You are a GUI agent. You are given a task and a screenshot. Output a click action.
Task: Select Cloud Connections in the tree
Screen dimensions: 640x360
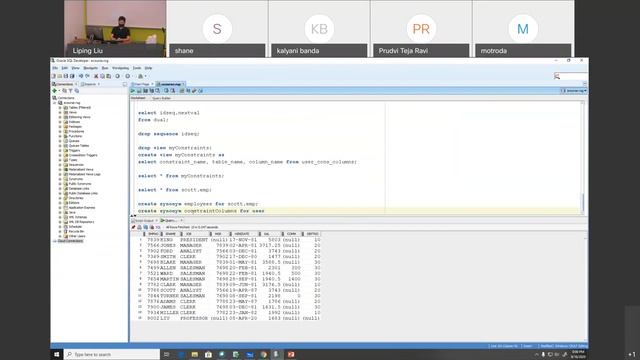[x=70, y=241]
